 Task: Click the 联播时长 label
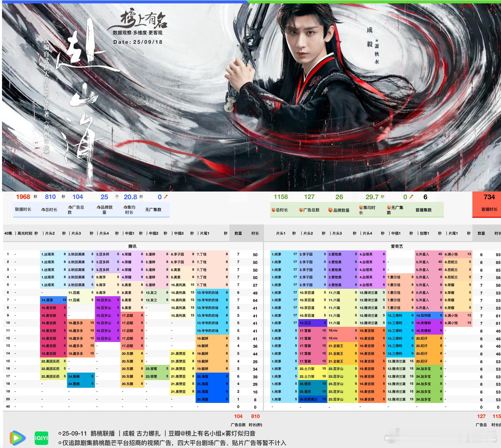pos(23,209)
